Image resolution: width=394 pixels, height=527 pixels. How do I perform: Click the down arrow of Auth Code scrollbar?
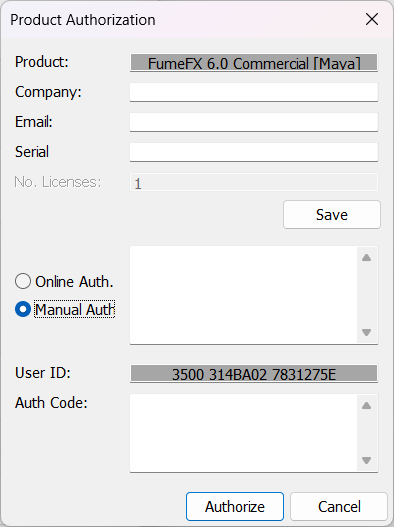tap(366, 460)
